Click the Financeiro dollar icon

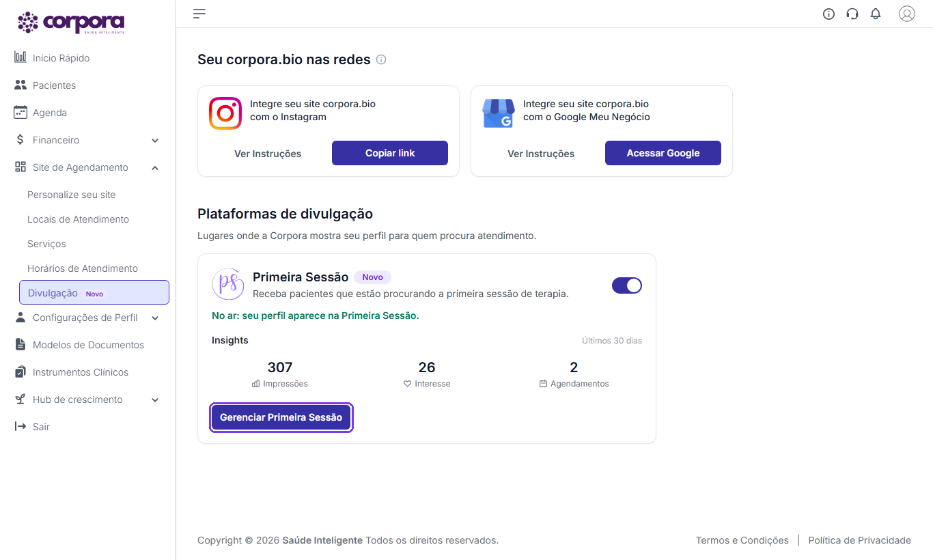pyautogui.click(x=20, y=140)
